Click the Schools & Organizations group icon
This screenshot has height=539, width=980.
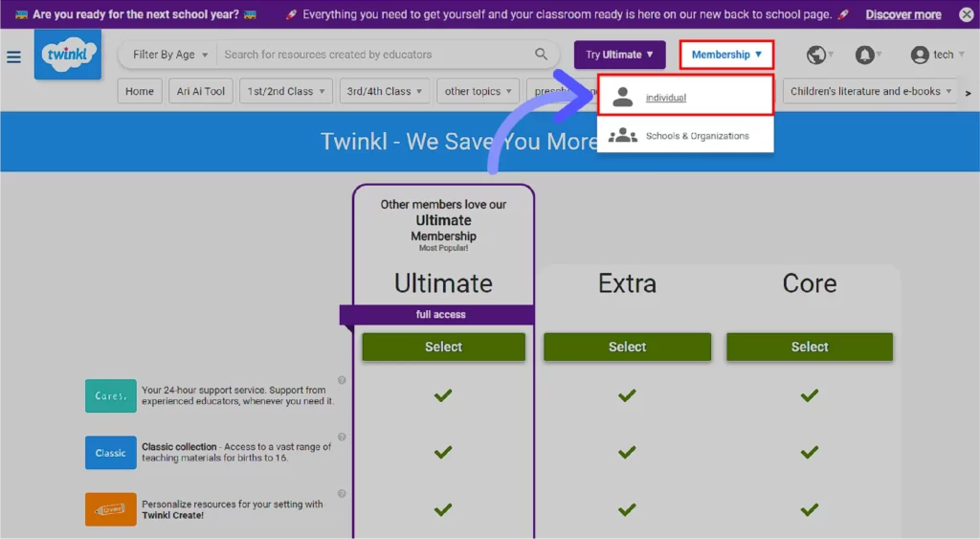pos(622,135)
